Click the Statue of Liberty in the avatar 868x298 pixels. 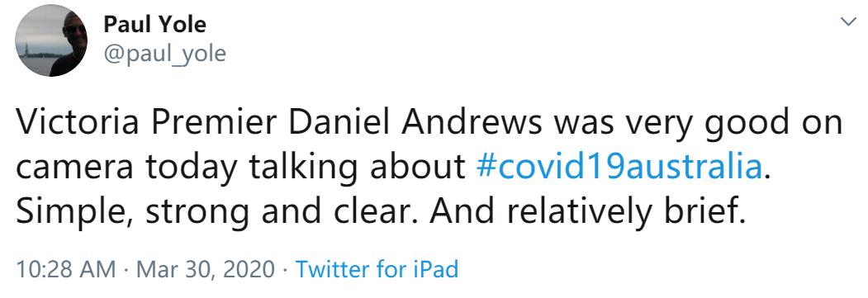[24, 49]
